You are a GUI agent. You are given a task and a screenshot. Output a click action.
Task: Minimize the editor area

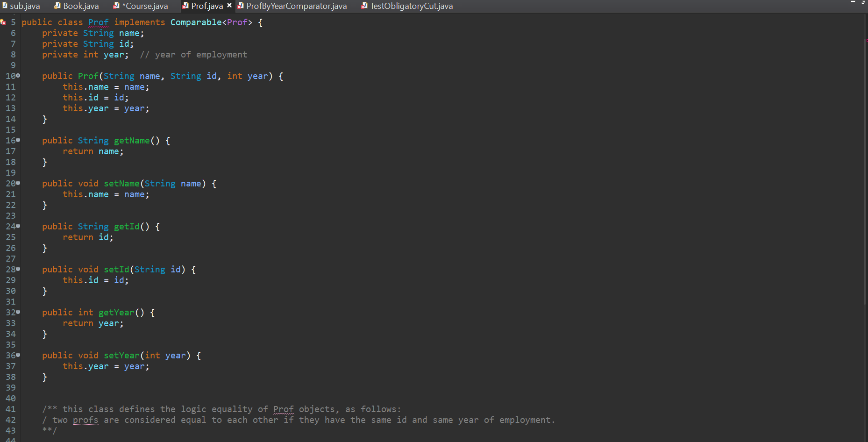click(x=853, y=2)
